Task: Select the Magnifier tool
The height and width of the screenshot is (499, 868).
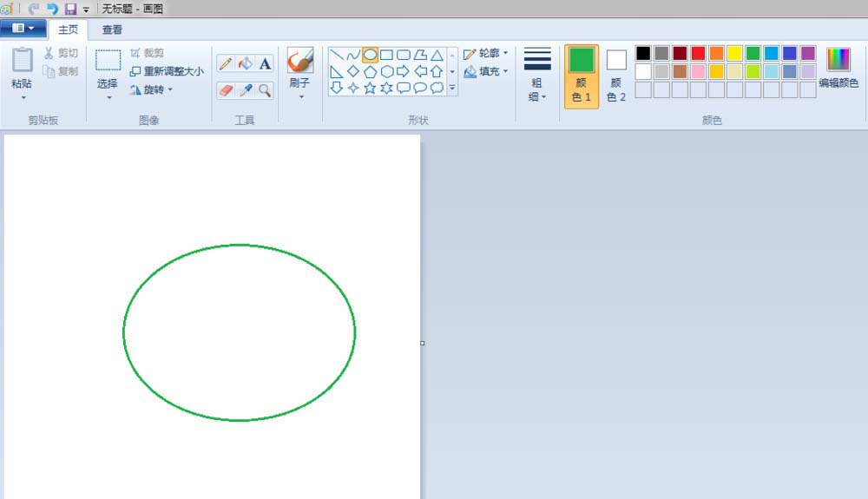Action: (x=265, y=90)
